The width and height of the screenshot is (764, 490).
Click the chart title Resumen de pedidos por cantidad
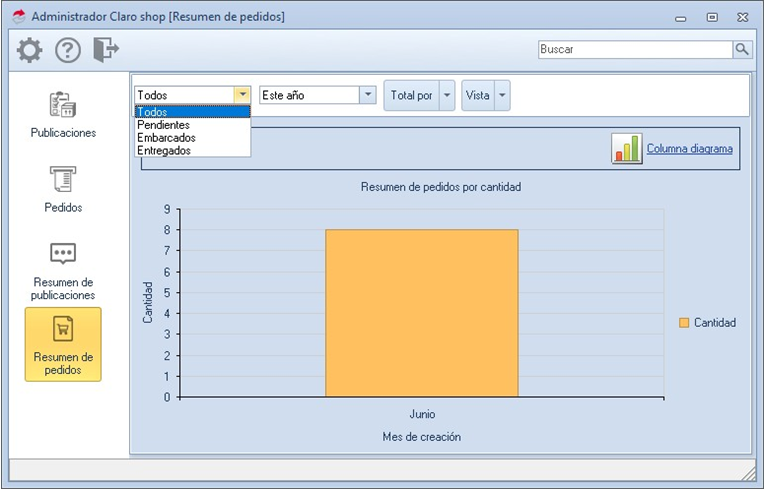point(441,187)
